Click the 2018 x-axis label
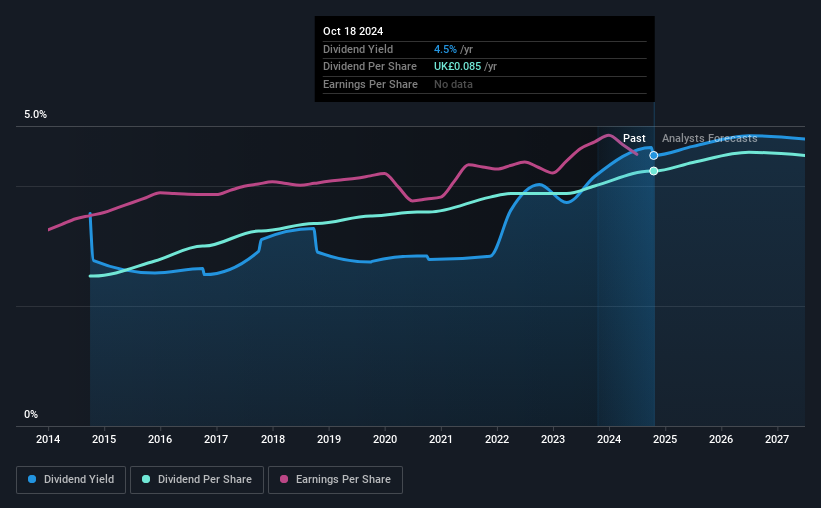Screen dimensions: 821x508 (273, 439)
